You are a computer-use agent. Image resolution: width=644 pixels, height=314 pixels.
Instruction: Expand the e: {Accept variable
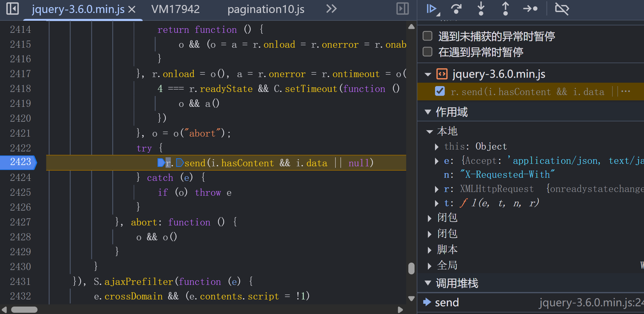coord(437,161)
